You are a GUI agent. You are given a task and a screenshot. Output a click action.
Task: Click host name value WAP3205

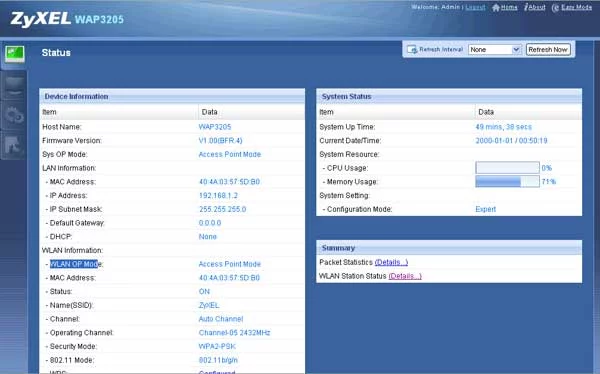click(x=215, y=127)
